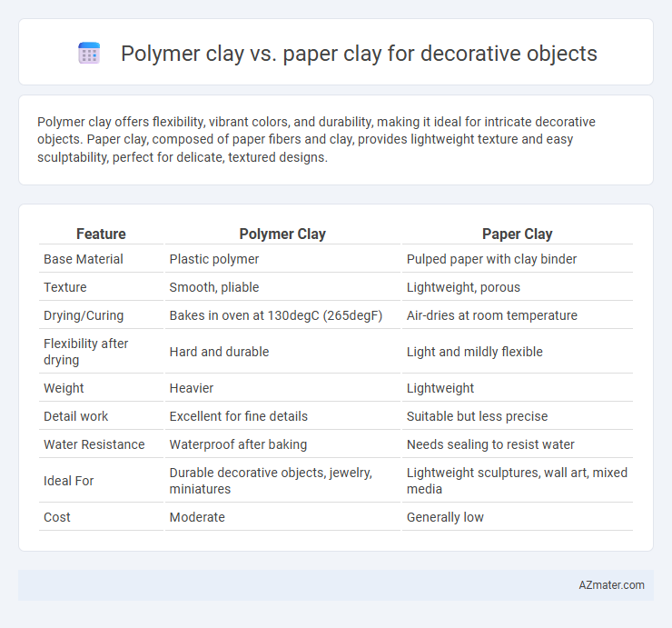Select the 'Feature' column header

(101, 234)
